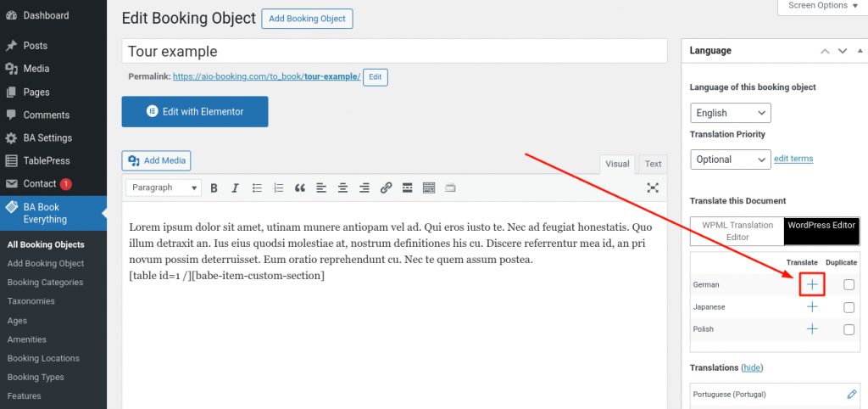Click the edit terms link

pos(793,159)
